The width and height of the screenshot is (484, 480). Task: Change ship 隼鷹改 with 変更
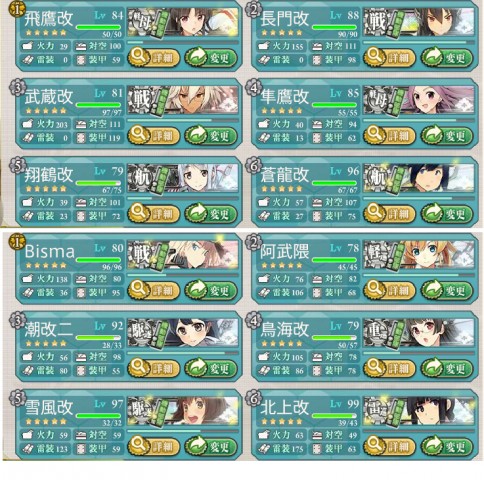pos(447,135)
